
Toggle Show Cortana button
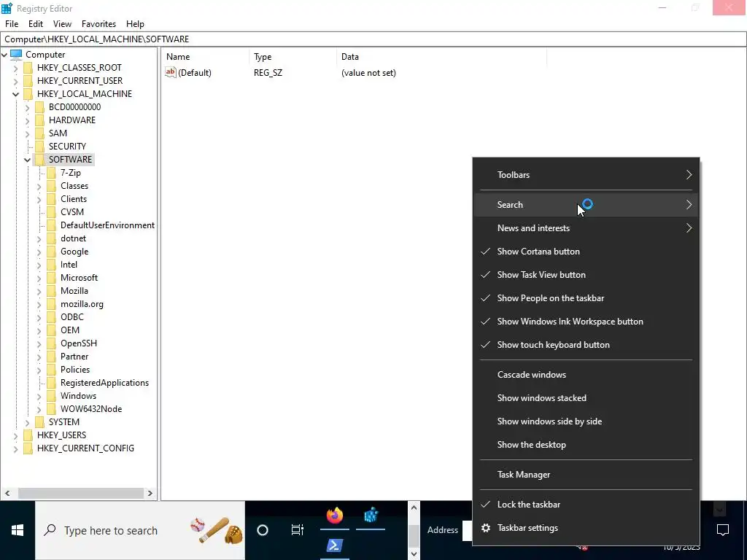click(586, 252)
